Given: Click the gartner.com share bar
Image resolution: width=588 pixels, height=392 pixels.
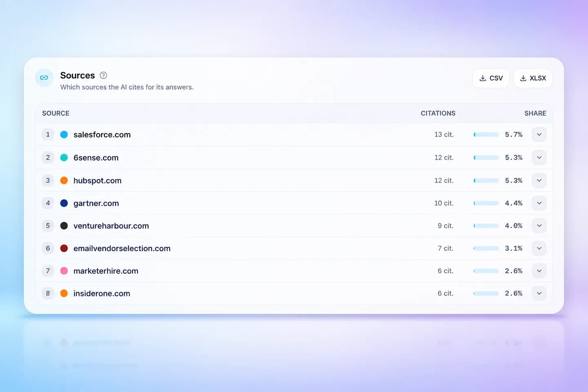Looking at the screenshot, I should [486, 203].
